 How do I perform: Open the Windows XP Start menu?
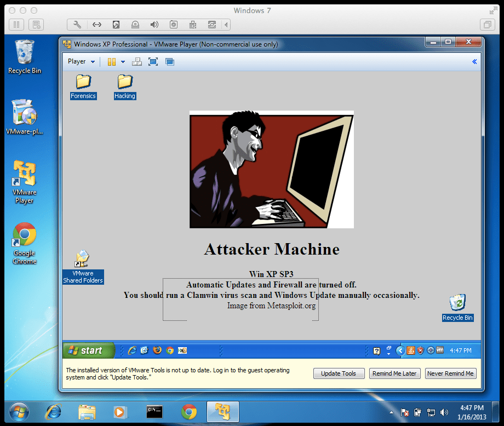[88, 350]
